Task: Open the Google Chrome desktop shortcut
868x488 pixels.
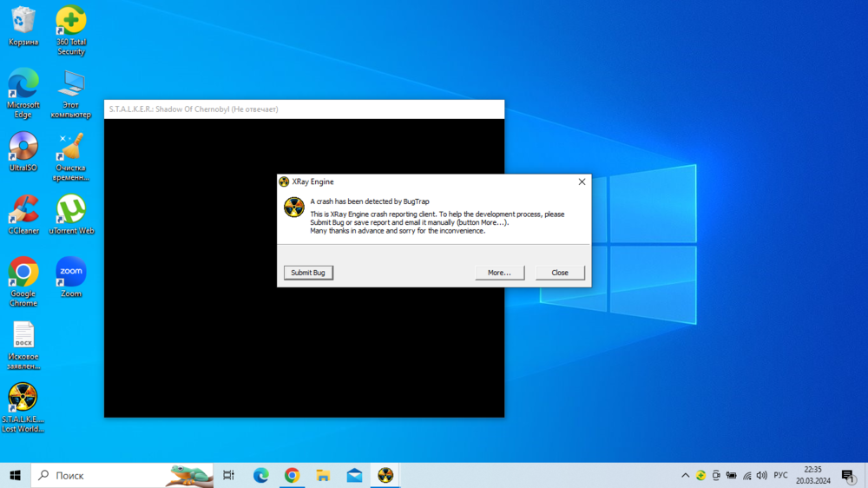Action: [x=23, y=281]
